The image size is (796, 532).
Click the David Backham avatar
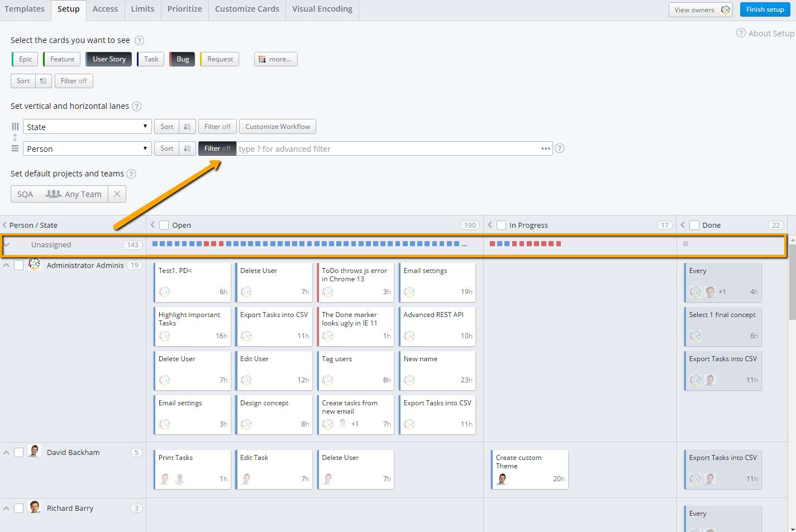click(x=34, y=451)
